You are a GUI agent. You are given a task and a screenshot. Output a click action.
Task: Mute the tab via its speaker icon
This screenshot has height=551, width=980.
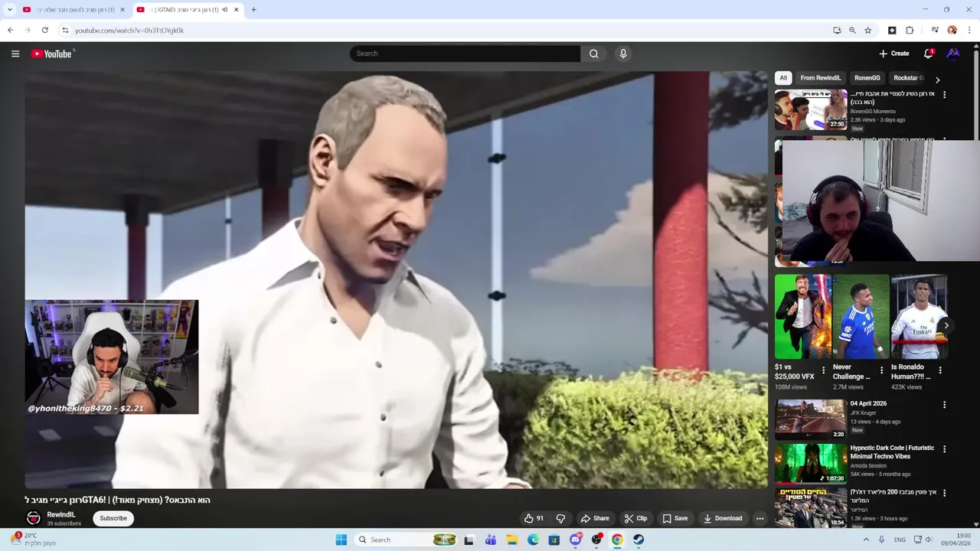(x=225, y=10)
